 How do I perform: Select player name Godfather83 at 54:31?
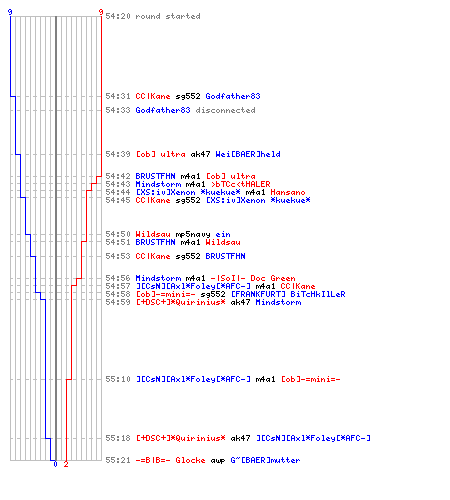233,96
